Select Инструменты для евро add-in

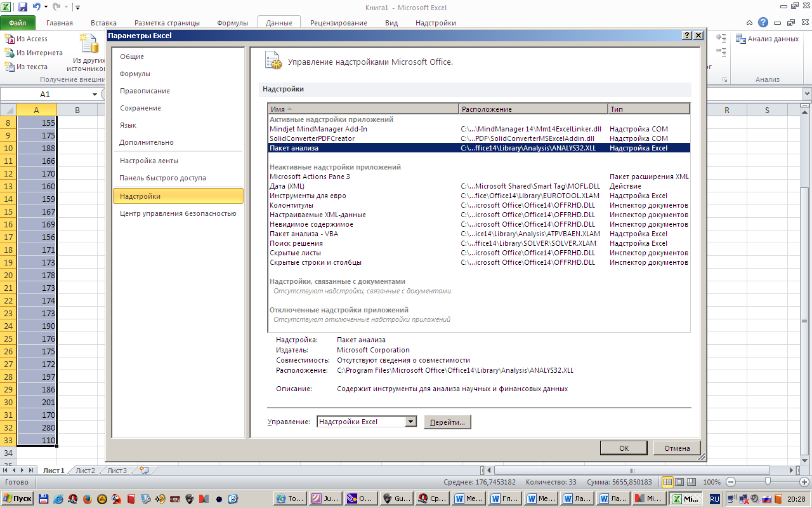479,196
